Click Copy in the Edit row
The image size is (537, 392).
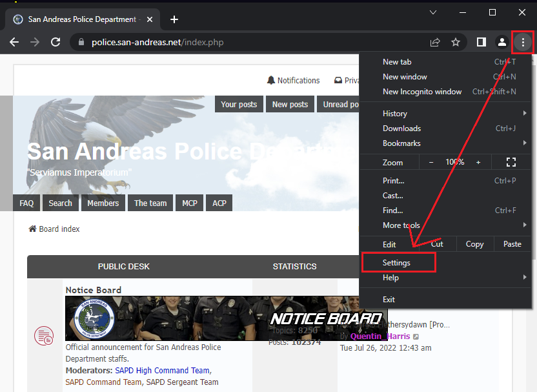tap(474, 244)
